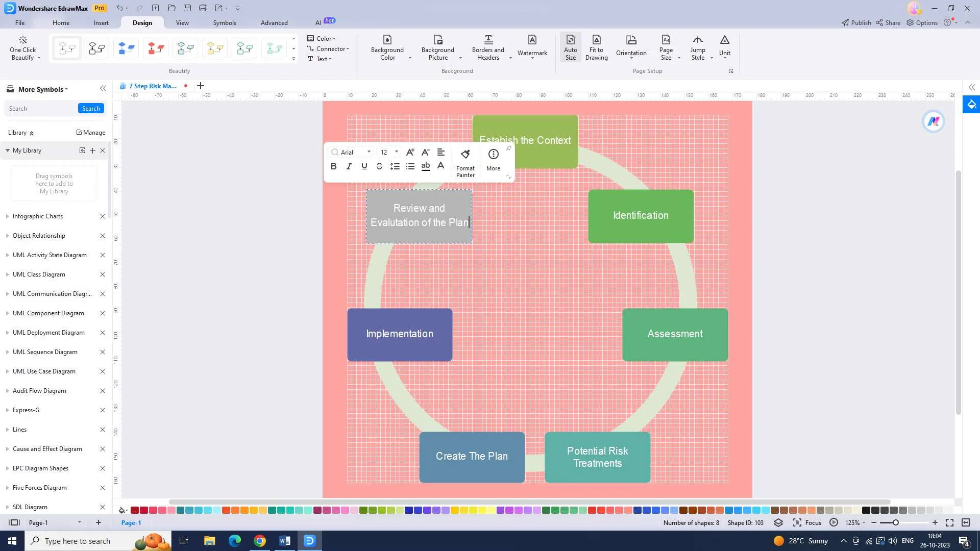Click the Search button in library

tap(91, 108)
